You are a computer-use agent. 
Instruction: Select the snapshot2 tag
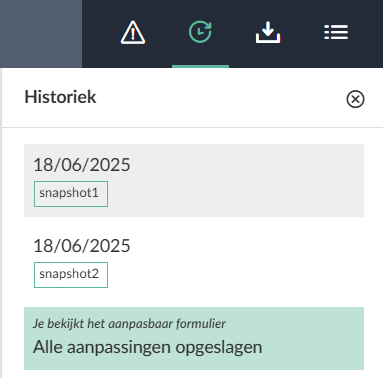(71, 275)
